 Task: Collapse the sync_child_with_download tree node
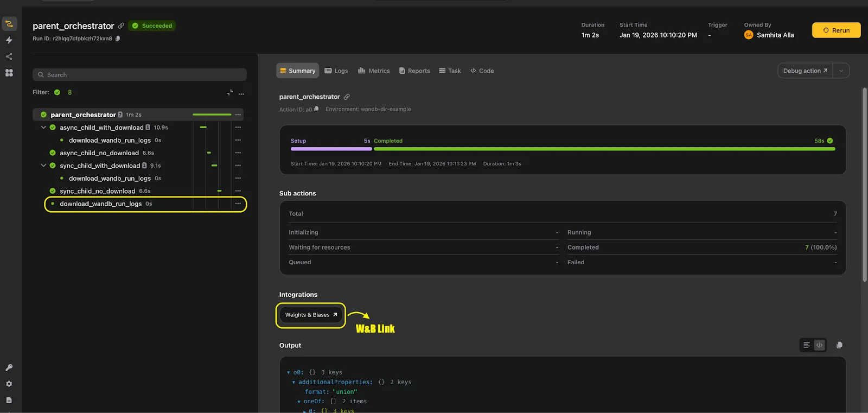(x=43, y=166)
